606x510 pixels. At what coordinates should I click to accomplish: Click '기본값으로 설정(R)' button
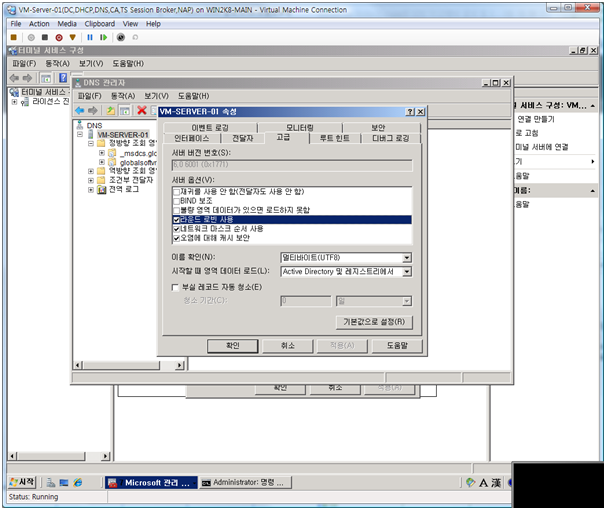click(x=374, y=322)
